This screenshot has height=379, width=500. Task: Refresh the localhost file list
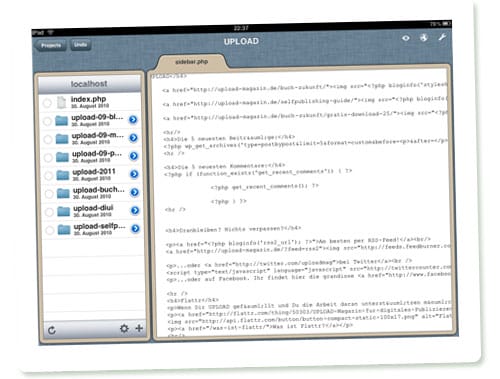pyautogui.click(x=52, y=330)
